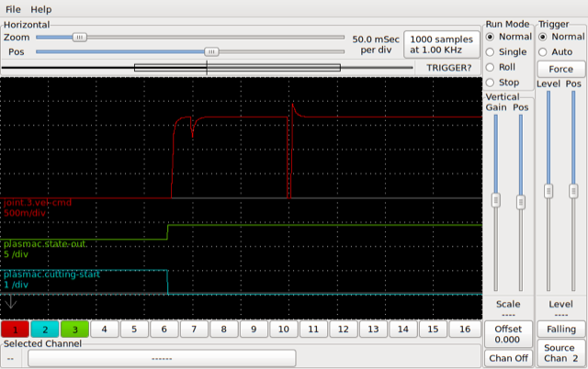This screenshot has height=369, width=588.
Task: Select channel 16 button
Action: pos(463,329)
